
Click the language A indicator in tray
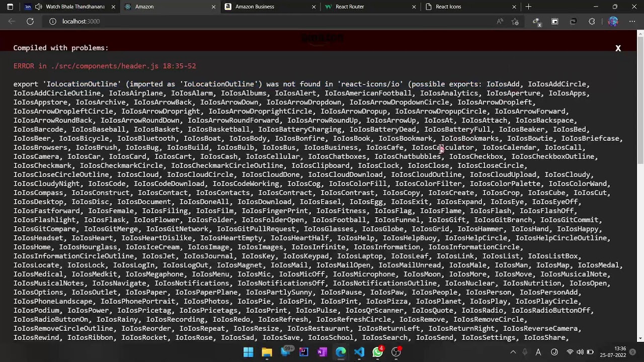[x=538, y=352]
